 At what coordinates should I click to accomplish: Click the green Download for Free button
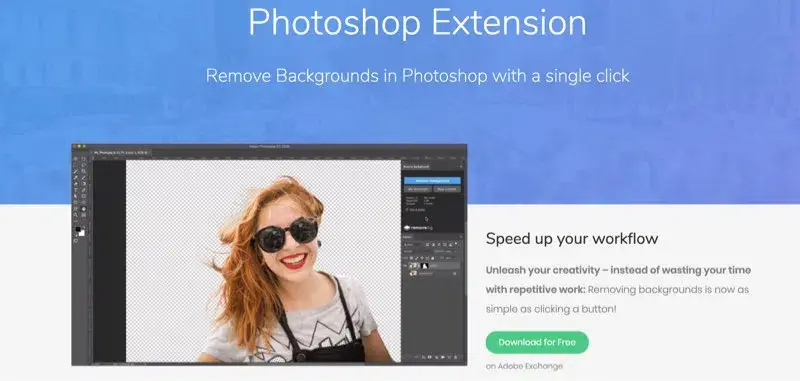[x=537, y=342]
